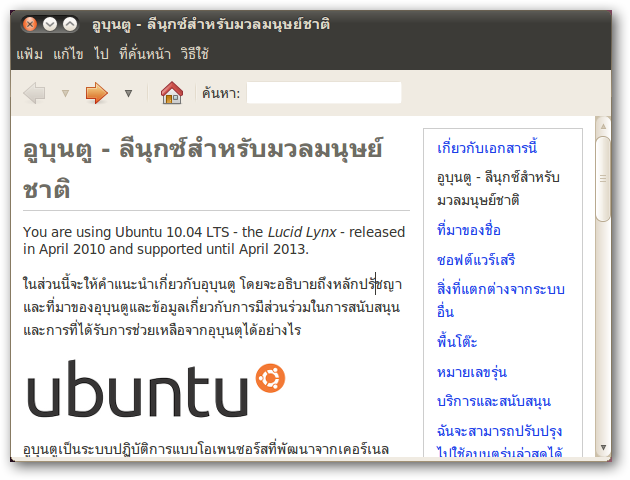The width and height of the screenshot is (630, 480).
Task: Open link สิ่งที่แตกต่างจากระบบอื่น
Action: coord(501,300)
